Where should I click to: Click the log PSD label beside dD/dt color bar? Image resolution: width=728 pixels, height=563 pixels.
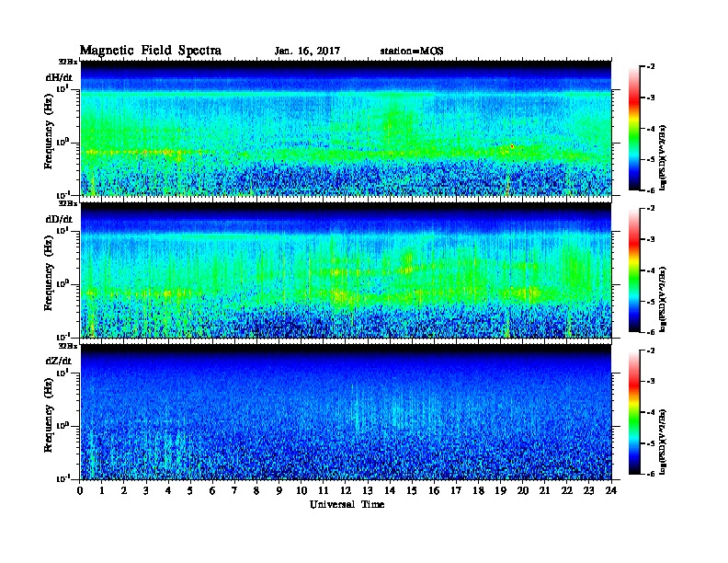click(x=664, y=299)
